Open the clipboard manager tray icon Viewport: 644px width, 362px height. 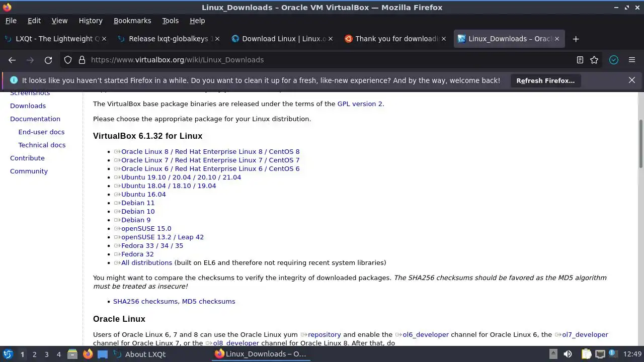[586, 354]
